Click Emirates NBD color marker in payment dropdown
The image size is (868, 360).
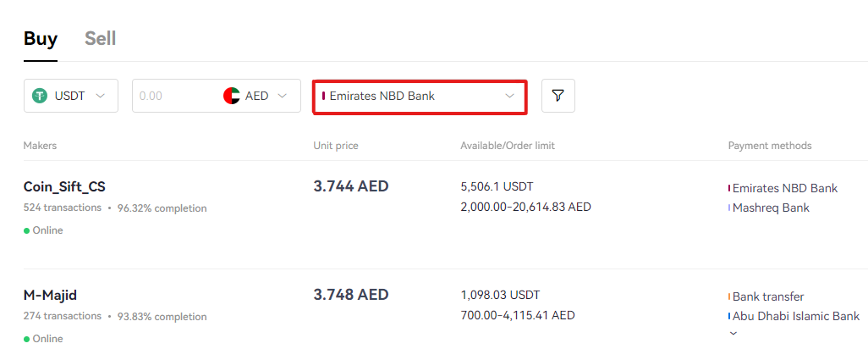(323, 96)
